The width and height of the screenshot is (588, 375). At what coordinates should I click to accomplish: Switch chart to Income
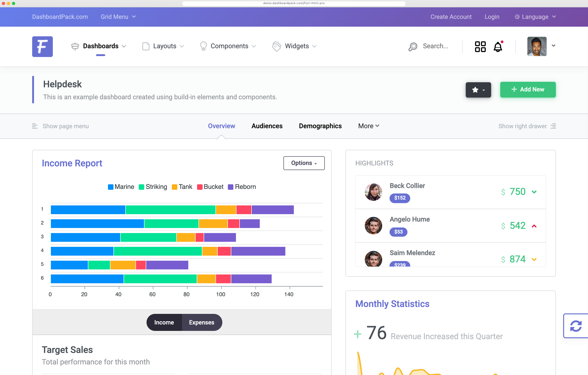click(x=164, y=322)
